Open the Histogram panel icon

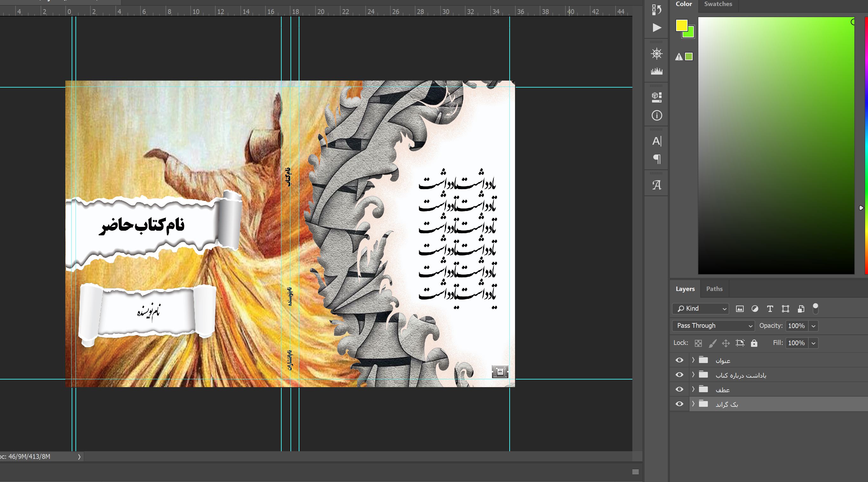(656, 71)
